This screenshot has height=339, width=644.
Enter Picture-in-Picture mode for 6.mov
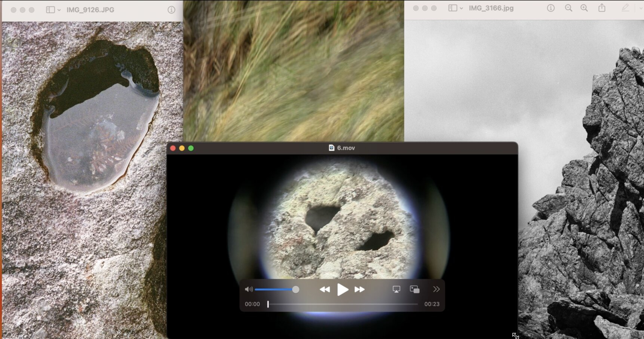point(414,289)
